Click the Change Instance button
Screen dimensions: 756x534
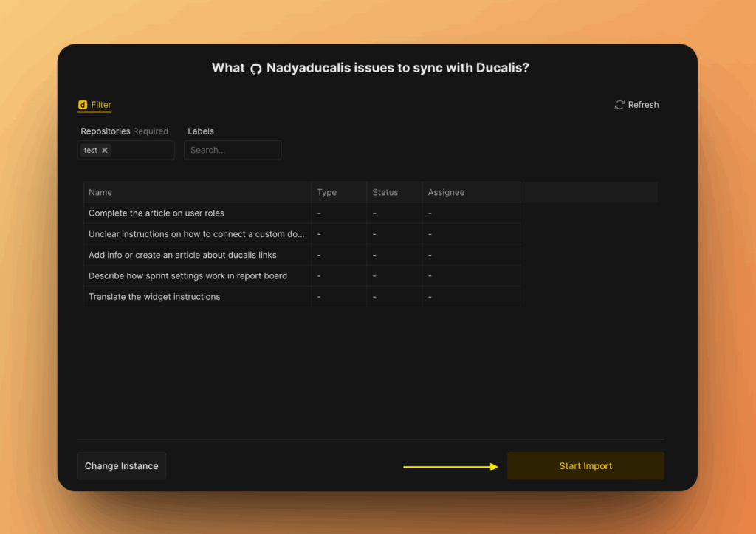coord(121,466)
